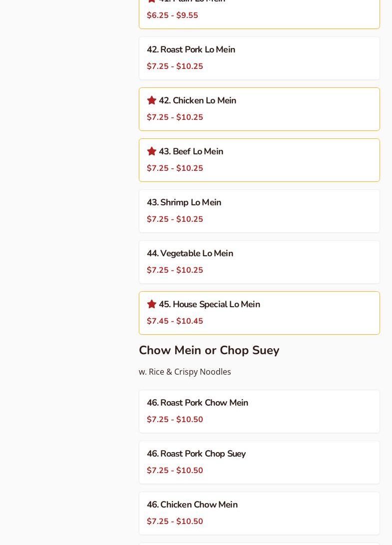Click the price under Vegetable Lo Mein
The width and height of the screenshot is (392, 545).
[x=175, y=270]
